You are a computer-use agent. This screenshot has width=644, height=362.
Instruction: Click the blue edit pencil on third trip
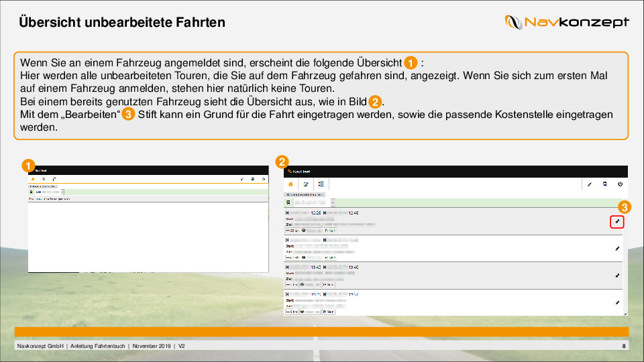(618, 275)
